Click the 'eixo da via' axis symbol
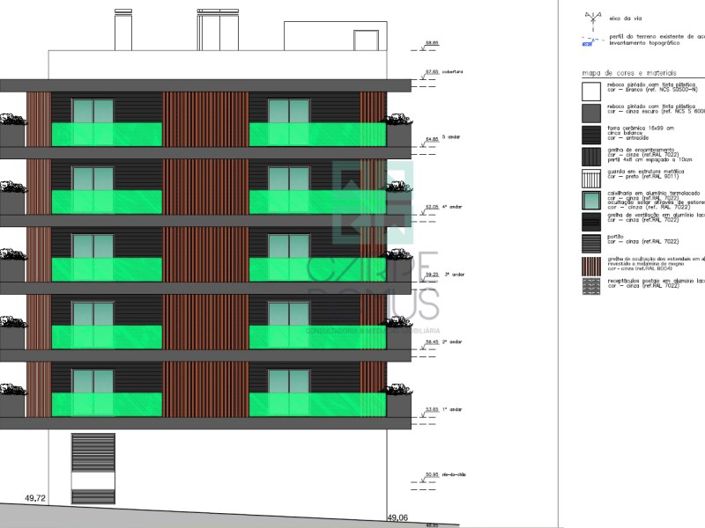The image size is (705, 528). [x=593, y=20]
